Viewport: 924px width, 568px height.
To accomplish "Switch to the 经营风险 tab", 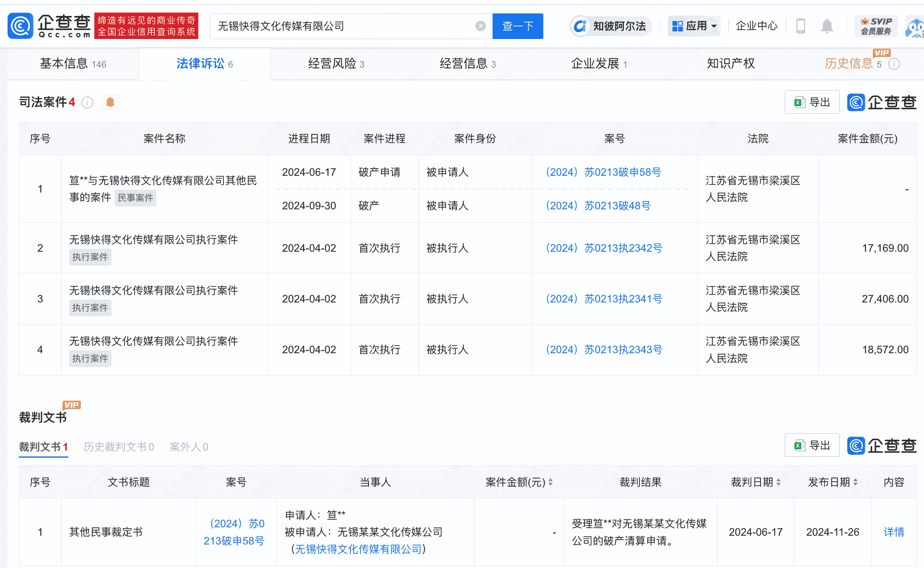I will pyautogui.click(x=336, y=64).
